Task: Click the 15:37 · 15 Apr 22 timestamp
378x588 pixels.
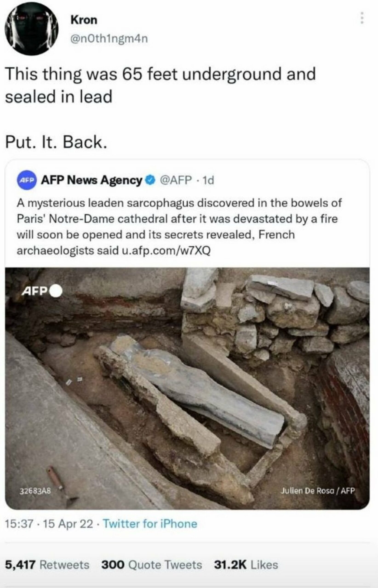Action: point(49,524)
